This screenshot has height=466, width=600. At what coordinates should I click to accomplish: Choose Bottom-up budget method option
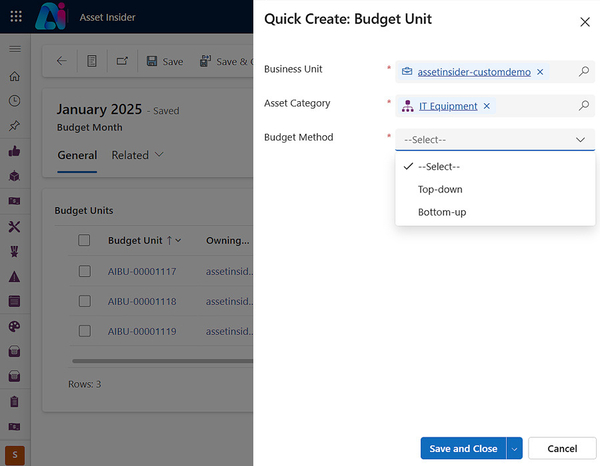tap(442, 212)
